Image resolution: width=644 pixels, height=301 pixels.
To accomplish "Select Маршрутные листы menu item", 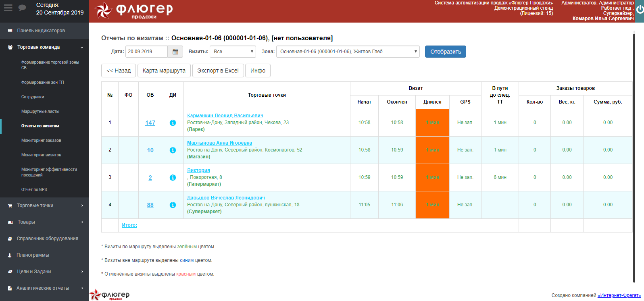I will [40, 112].
